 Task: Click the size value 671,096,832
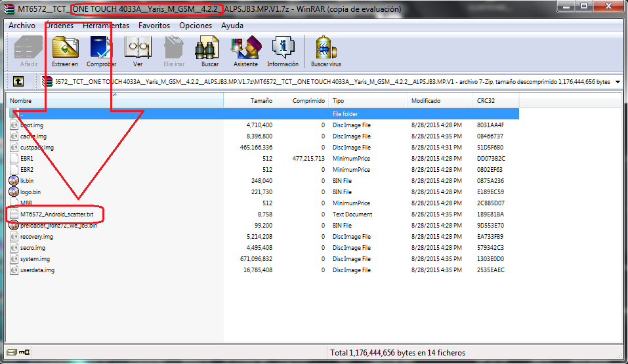[256, 258]
